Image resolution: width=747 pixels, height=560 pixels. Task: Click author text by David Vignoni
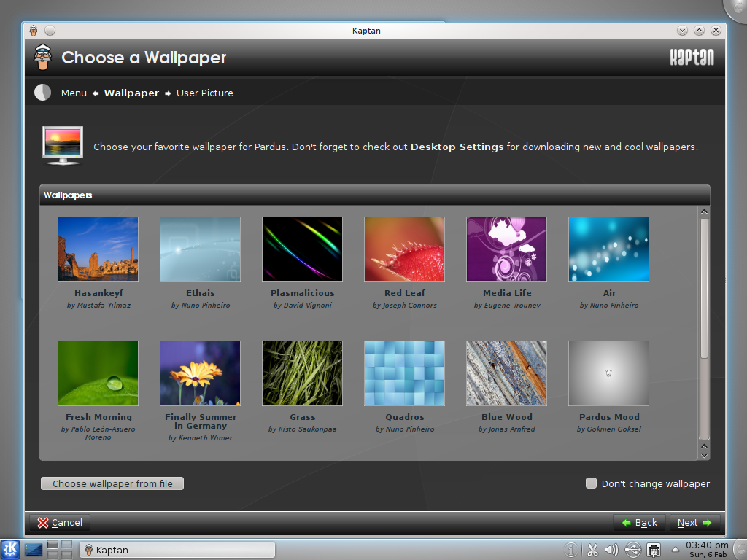click(x=303, y=306)
